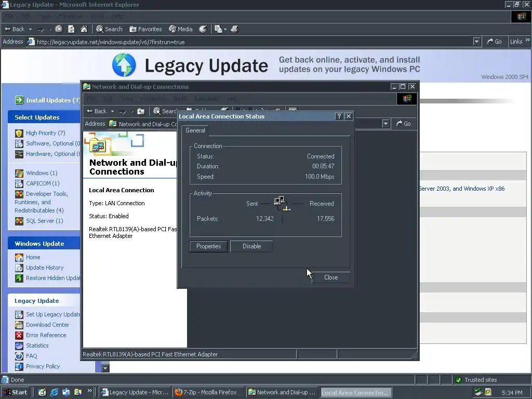Open Search pane in Internet Explorer toolbar

pos(109,29)
